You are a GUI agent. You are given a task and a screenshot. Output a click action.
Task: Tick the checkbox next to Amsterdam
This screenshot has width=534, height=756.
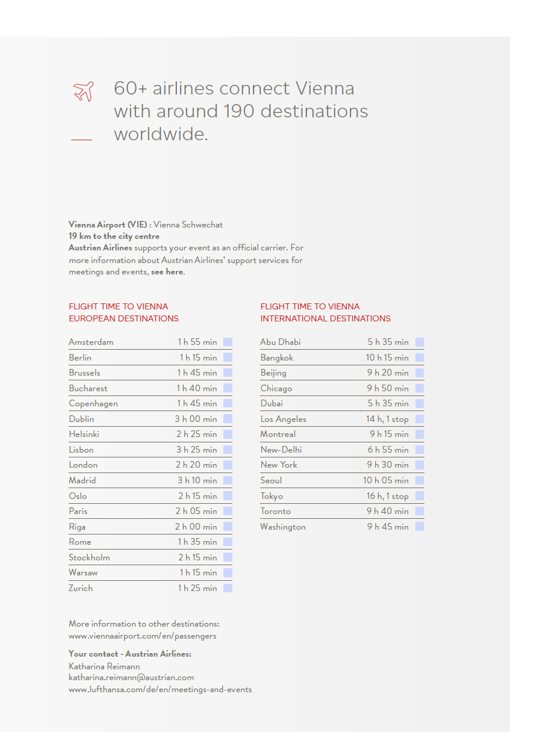point(228,342)
